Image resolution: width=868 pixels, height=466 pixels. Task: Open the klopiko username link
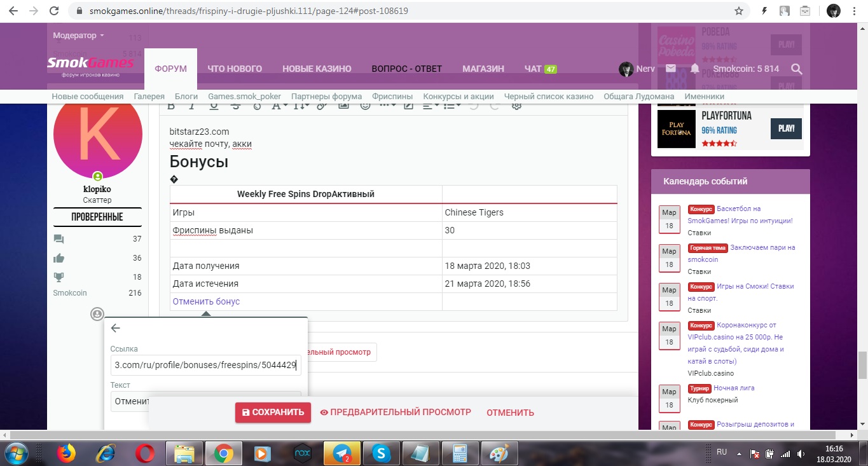point(97,189)
